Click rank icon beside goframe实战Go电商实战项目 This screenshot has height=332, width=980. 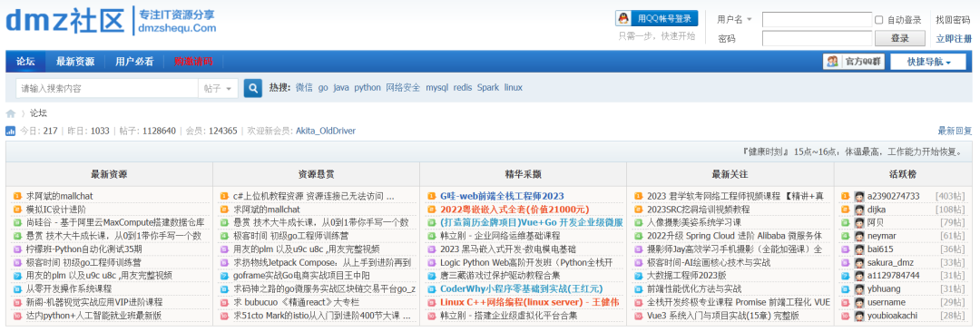pyautogui.click(x=224, y=276)
